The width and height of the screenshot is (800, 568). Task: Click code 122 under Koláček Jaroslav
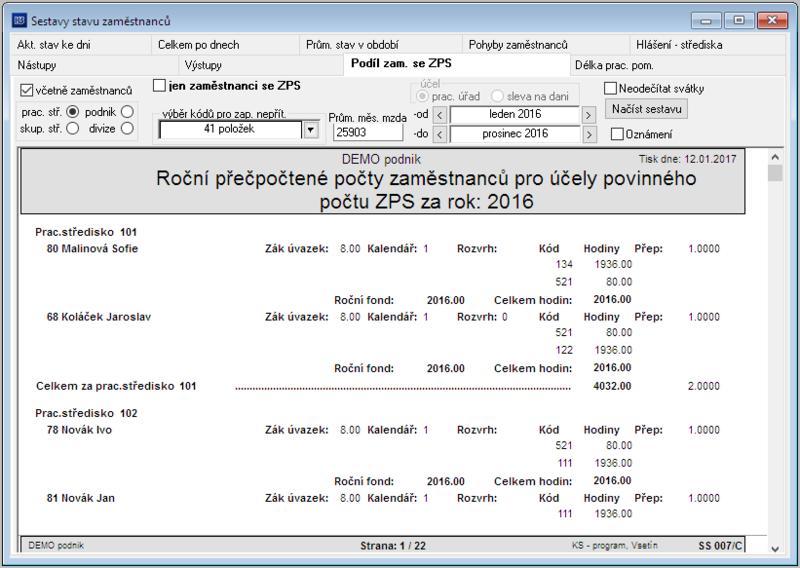click(564, 350)
